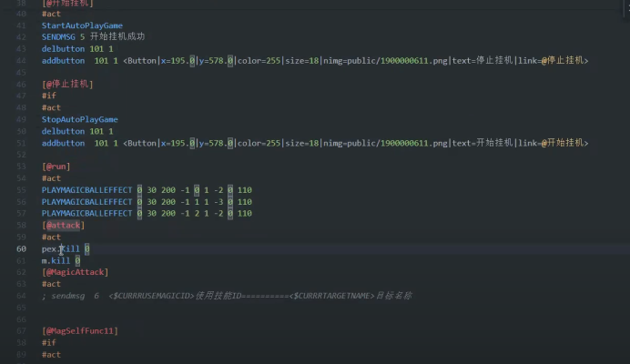Click the [@run] label line
This screenshot has height=364, width=630.
[x=56, y=167]
